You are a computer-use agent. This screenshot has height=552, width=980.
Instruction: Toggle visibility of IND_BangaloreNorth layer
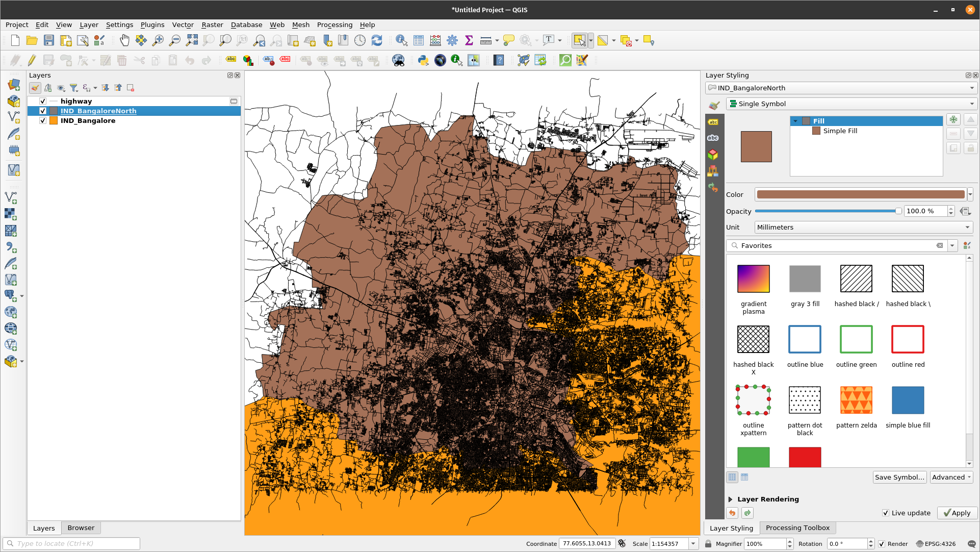coord(42,110)
